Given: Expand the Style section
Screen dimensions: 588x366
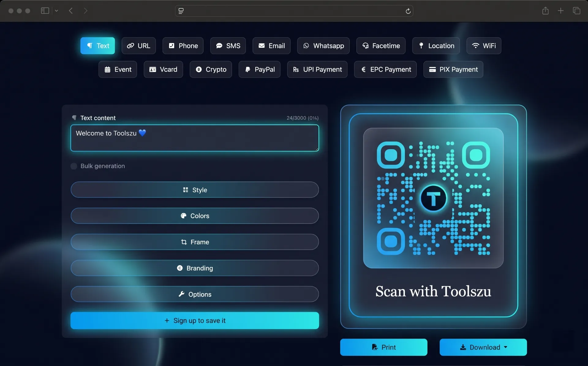Looking at the screenshot, I should [195, 190].
